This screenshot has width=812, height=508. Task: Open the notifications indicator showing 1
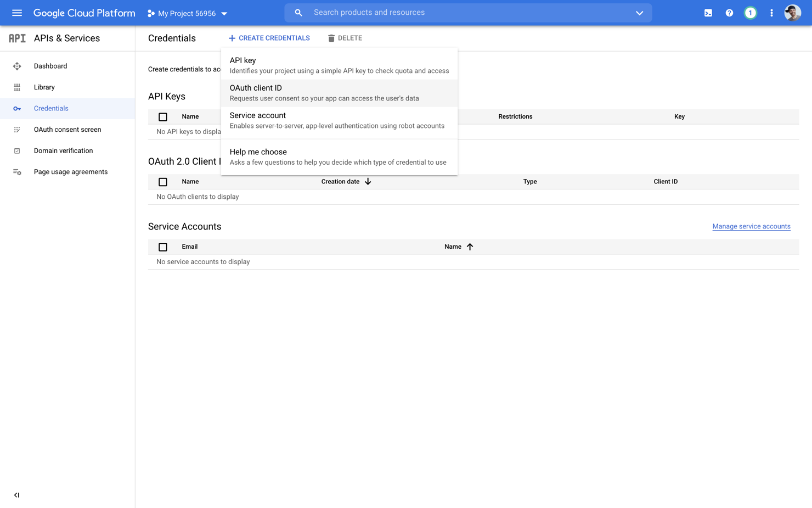point(750,12)
